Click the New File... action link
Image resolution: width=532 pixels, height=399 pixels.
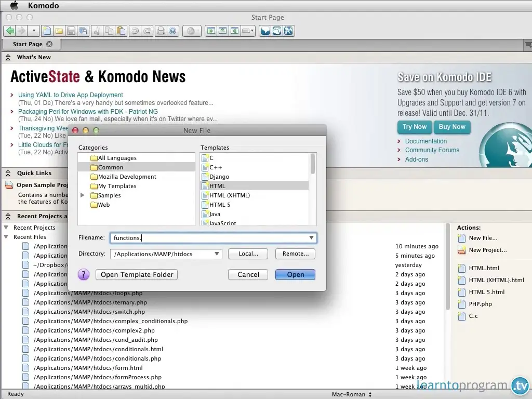pos(483,238)
